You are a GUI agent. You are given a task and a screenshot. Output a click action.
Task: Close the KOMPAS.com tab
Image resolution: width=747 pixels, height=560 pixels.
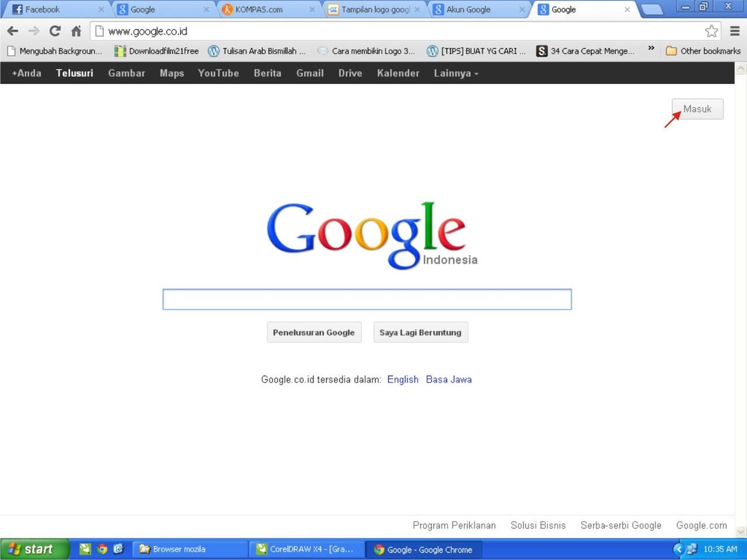click(312, 9)
